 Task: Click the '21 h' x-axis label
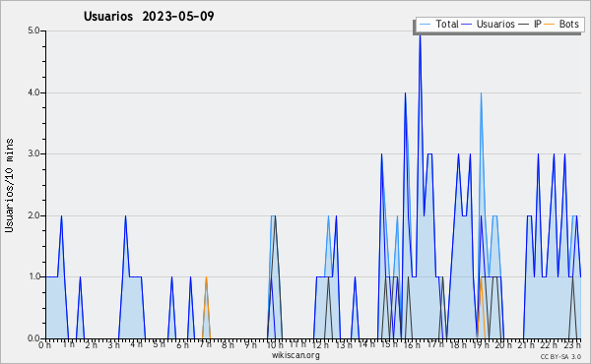pyautogui.click(x=526, y=344)
